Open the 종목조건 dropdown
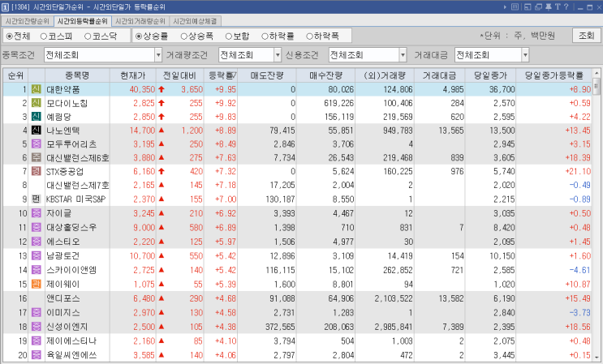The image size is (603, 364). 158,55
